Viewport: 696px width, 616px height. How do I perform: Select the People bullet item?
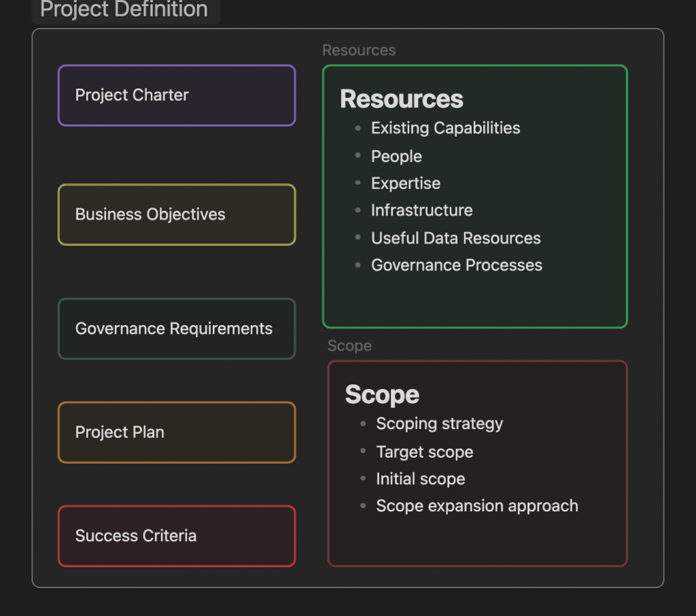coord(396,156)
